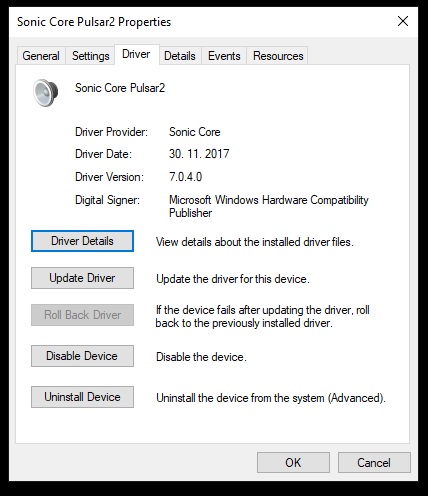428x496 pixels.
Task: Switch to the General tab
Action: tap(41, 56)
